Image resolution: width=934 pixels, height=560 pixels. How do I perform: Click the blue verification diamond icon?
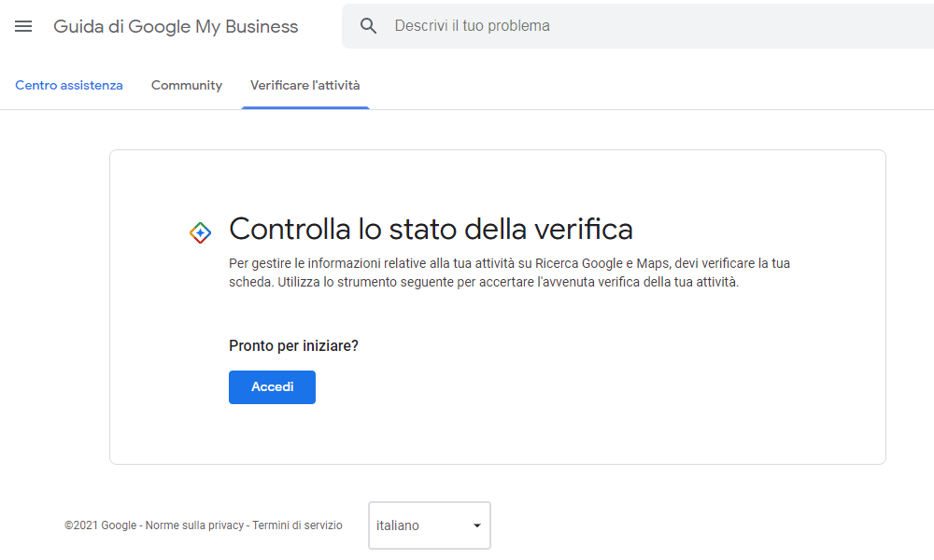[201, 231]
